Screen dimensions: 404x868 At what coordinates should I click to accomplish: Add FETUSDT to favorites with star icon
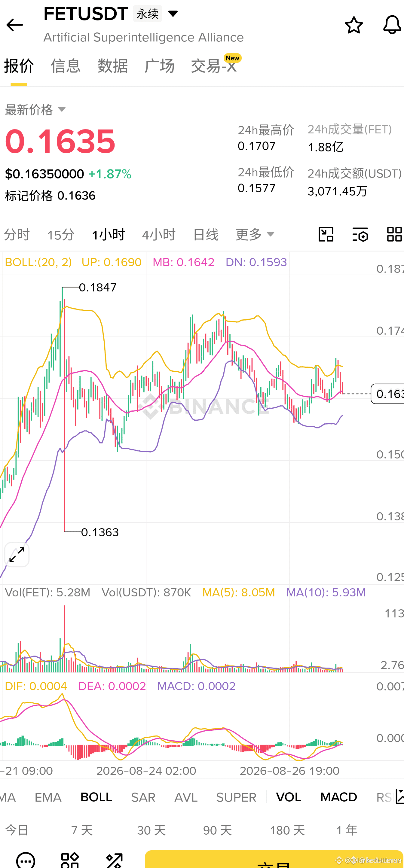click(x=354, y=25)
